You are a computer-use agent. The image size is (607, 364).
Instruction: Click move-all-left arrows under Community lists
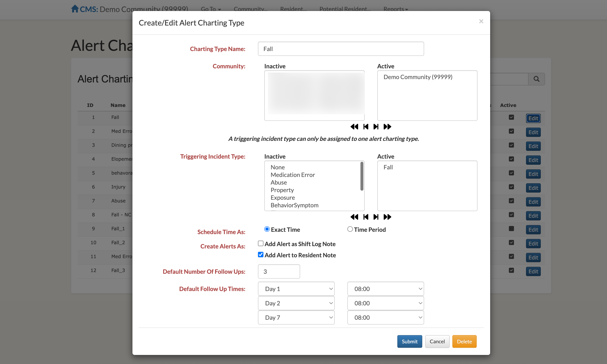[x=354, y=127]
